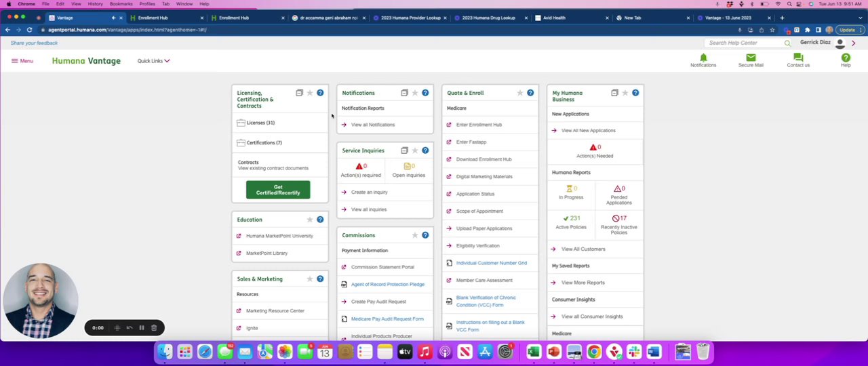
Task: Toggle favorite star on Notifications card
Action: click(x=415, y=93)
